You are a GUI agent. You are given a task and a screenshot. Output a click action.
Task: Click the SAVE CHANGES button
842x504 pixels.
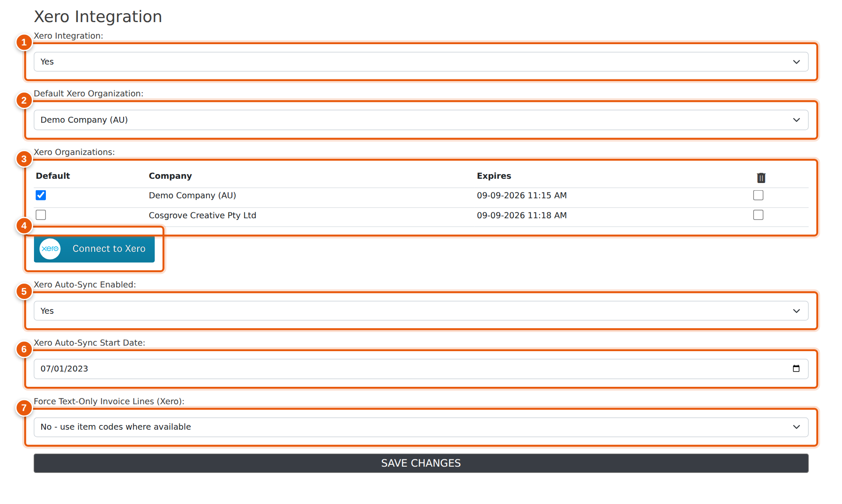(421, 463)
